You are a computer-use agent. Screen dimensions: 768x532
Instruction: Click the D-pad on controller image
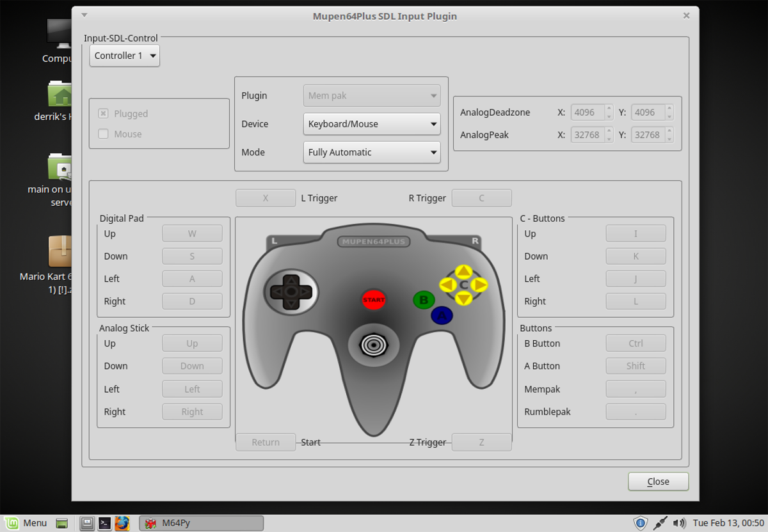pos(291,292)
